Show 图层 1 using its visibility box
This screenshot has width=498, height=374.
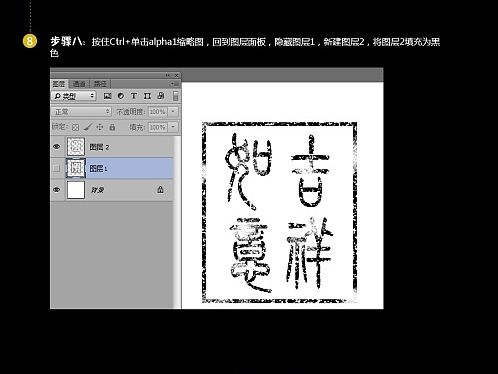point(57,168)
